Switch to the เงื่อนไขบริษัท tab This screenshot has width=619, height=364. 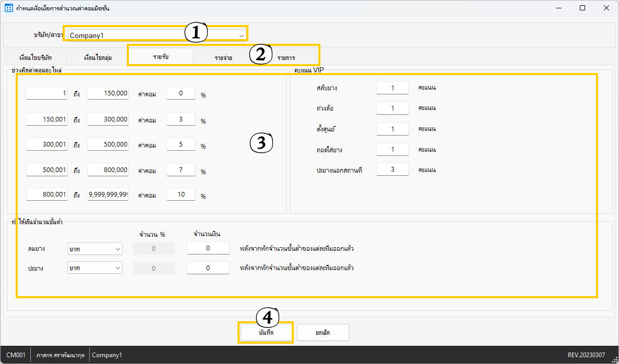tap(35, 57)
